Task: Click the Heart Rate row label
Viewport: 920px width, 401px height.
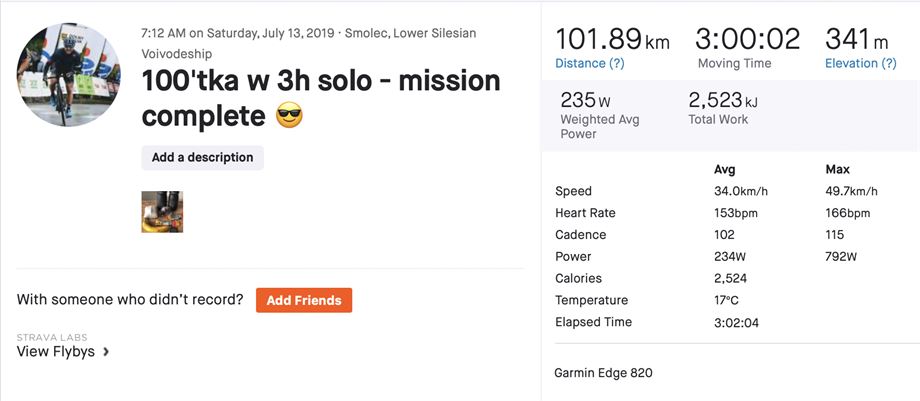Action: 585,213
